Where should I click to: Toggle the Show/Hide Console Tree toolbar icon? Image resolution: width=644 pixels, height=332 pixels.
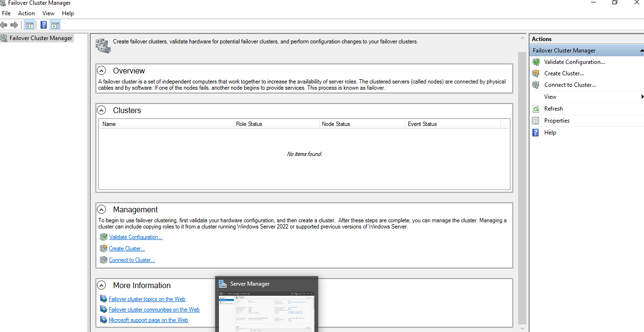coord(29,25)
